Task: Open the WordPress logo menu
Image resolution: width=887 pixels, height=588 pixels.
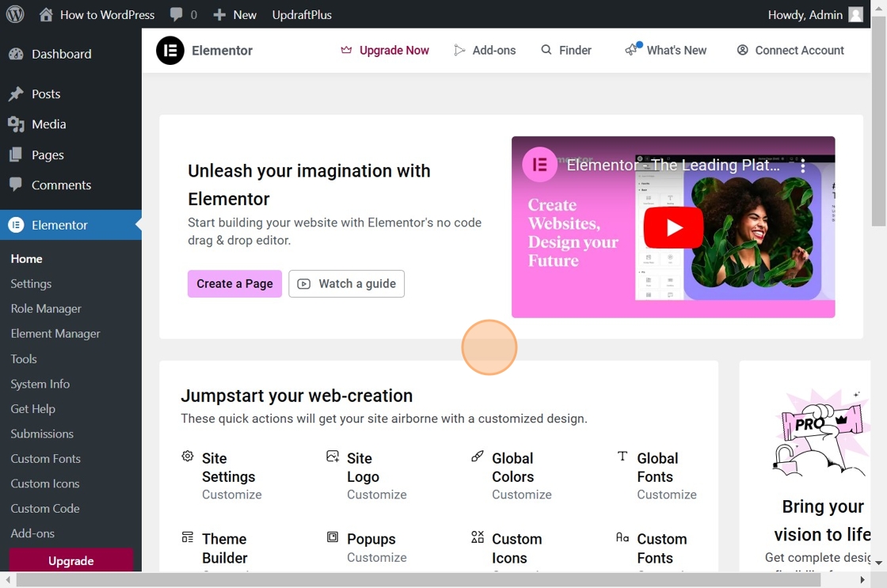Action: pyautogui.click(x=15, y=14)
